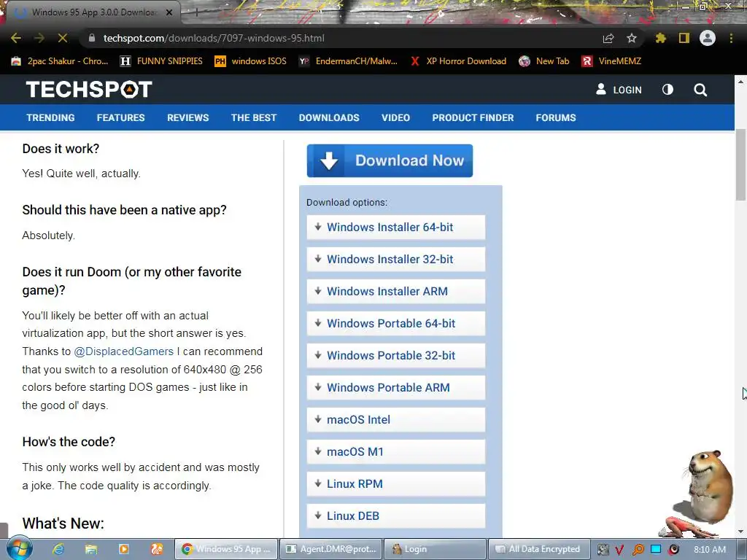
Task: Open the FEATURES nav item
Action: pos(120,117)
